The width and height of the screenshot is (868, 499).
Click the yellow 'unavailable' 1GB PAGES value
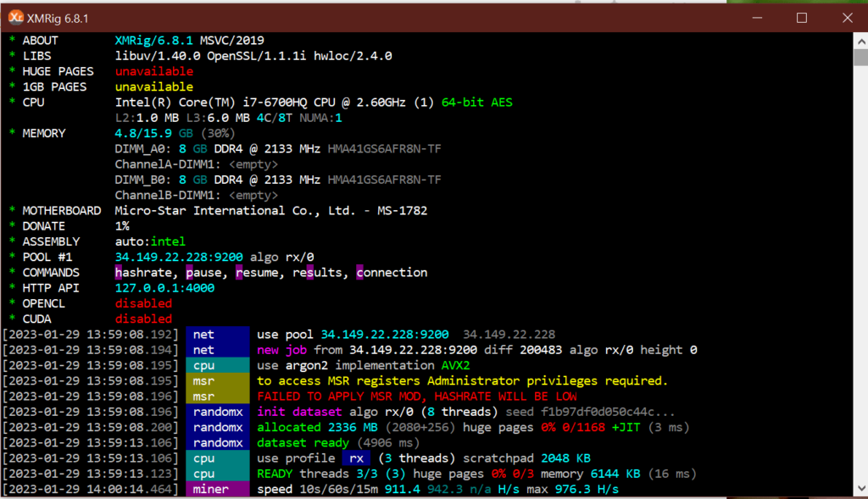click(x=154, y=87)
